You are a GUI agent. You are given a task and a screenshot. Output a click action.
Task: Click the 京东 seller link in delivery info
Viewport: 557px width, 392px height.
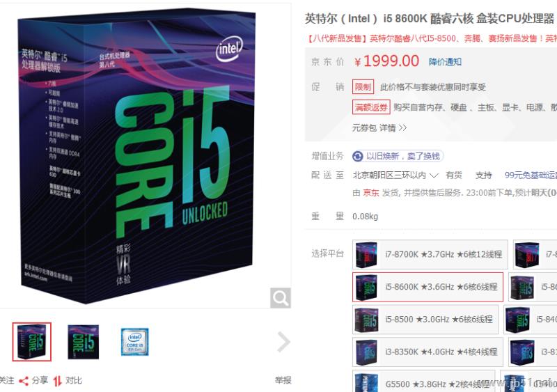(371, 193)
